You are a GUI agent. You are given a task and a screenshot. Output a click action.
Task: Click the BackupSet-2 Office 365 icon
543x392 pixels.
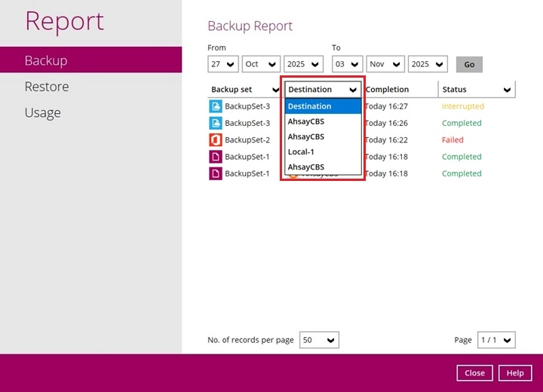[216, 140]
